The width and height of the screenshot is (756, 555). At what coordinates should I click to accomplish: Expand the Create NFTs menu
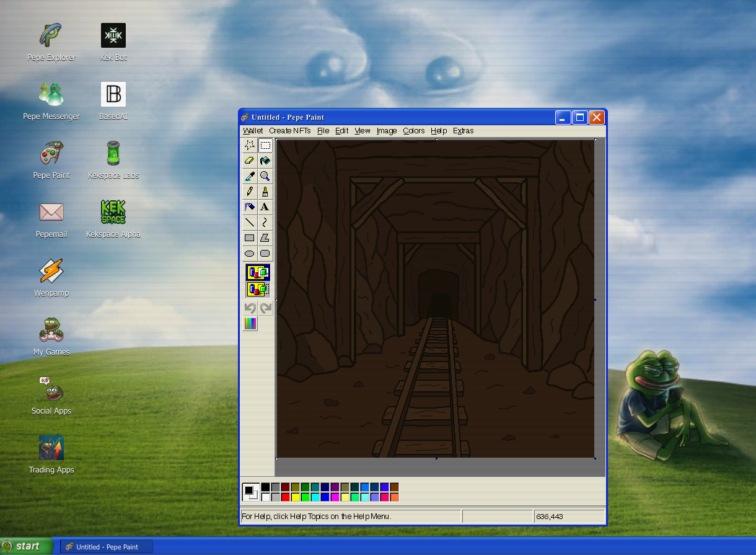pos(289,131)
